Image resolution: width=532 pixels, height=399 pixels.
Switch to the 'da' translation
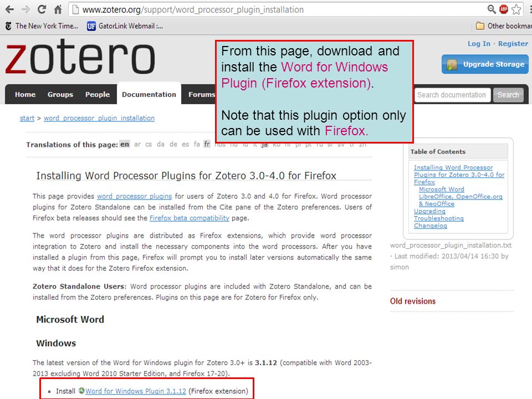tap(161, 145)
